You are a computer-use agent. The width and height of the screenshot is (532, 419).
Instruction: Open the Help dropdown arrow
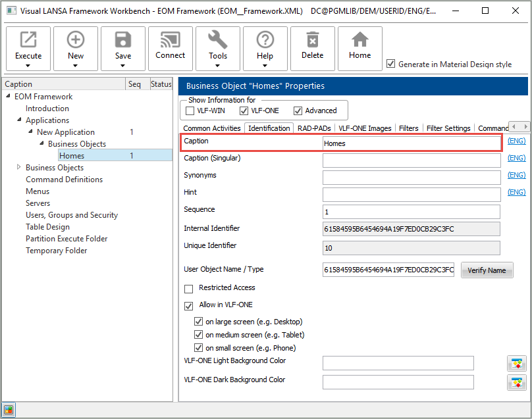point(265,66)
